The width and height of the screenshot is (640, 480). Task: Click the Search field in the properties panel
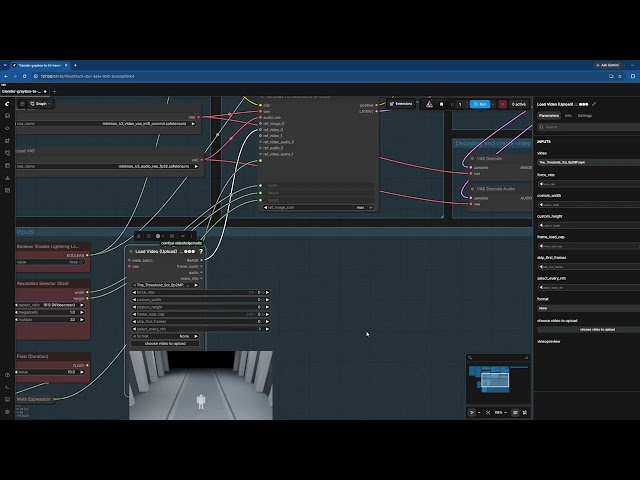[589, 127]
